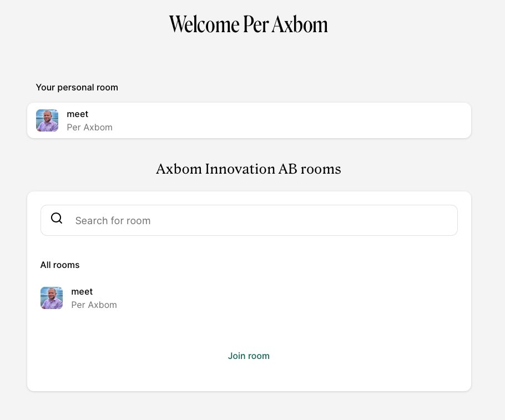Image resolution: width=505 pixels, height=420 pixels.
Task: Open the meet room title in personal room card
Action: tap(77, 114)
